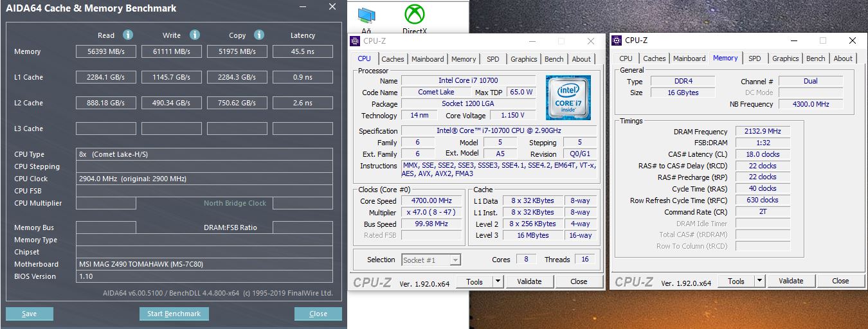Open the Bench tab in the right CPU-Z window

point(816,58)
